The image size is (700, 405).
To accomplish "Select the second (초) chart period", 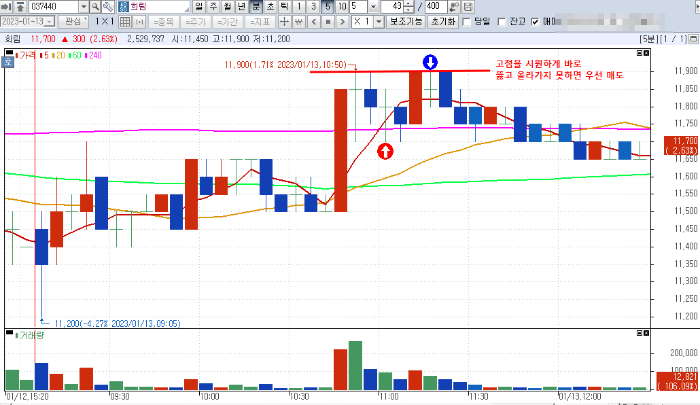I will (270, 7).
